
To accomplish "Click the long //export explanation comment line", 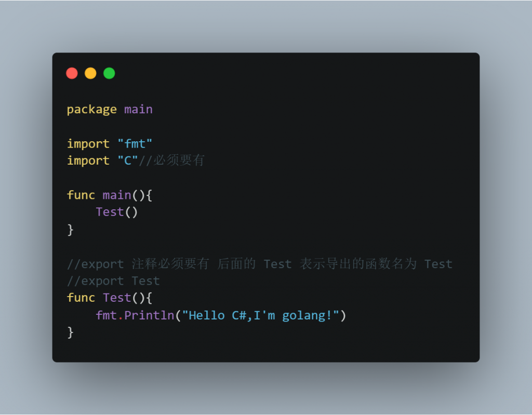I will coord(260,264).
